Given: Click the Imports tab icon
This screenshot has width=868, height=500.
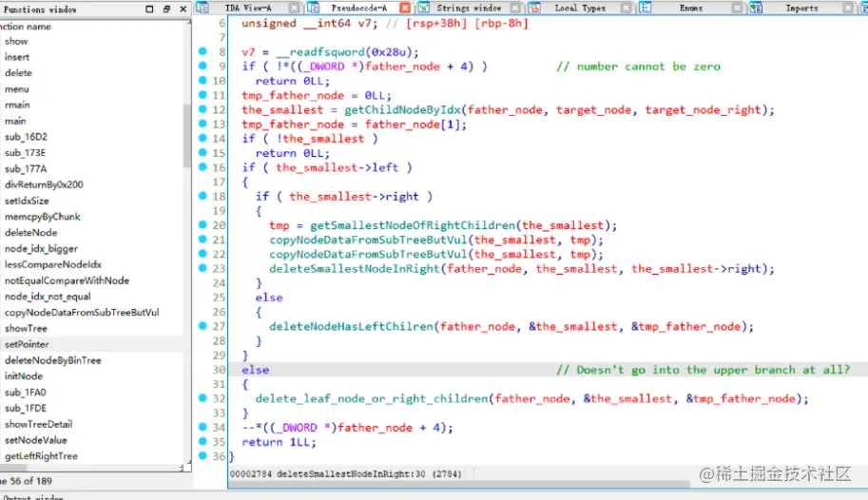Looking at the screenshot, I should [x=756, y=8].
